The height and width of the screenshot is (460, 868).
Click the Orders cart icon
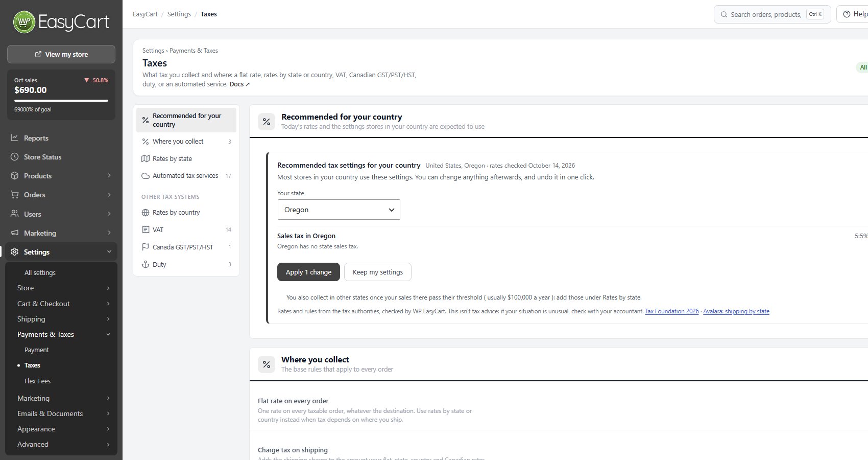tap(14, 195)
